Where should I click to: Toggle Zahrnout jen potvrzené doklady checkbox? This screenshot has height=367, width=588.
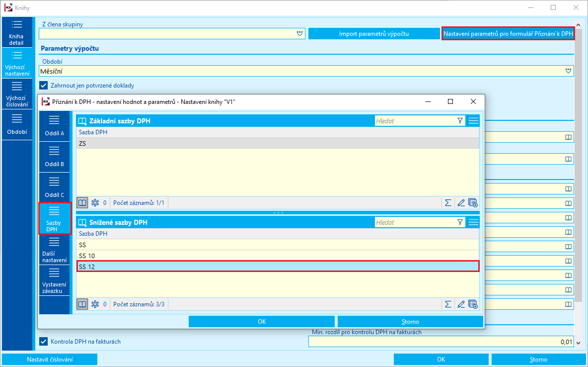44,85
